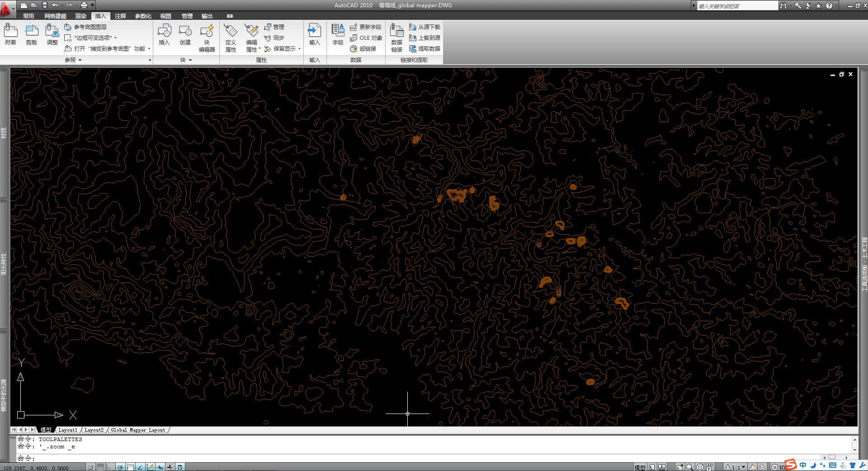868x471 pixels.
Task: Click the Zoom magnifier in status bar
Action: pyautogui.click(x=689, y=467)
